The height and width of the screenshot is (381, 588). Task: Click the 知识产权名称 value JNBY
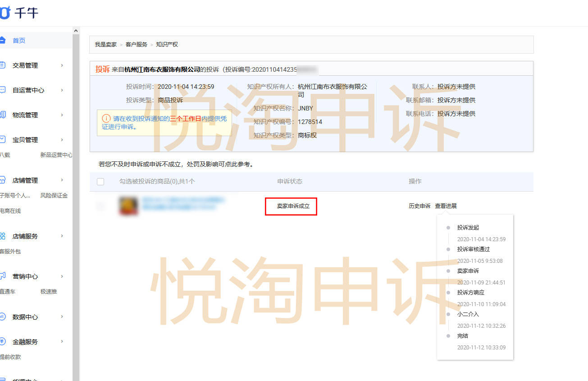tap(305, 108)
